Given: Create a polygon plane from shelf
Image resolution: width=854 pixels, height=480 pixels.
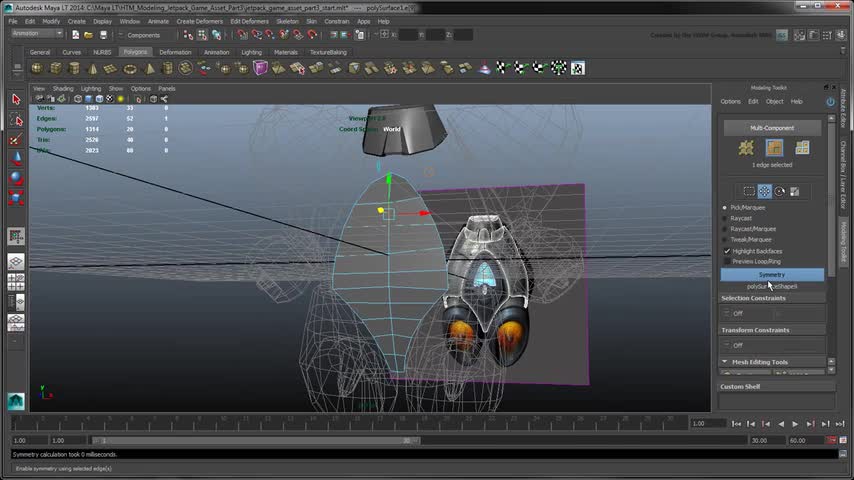Looking at the screenshot, I should point(111,68).
